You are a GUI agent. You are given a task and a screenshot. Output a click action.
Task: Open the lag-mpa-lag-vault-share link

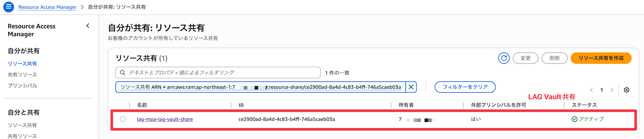coord(165,119)
